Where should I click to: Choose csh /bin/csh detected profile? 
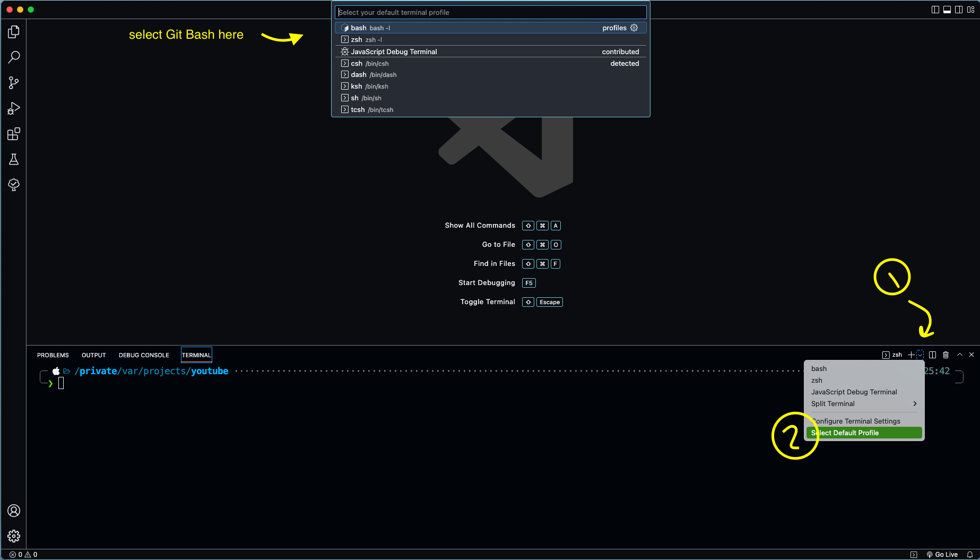point(491,63)
